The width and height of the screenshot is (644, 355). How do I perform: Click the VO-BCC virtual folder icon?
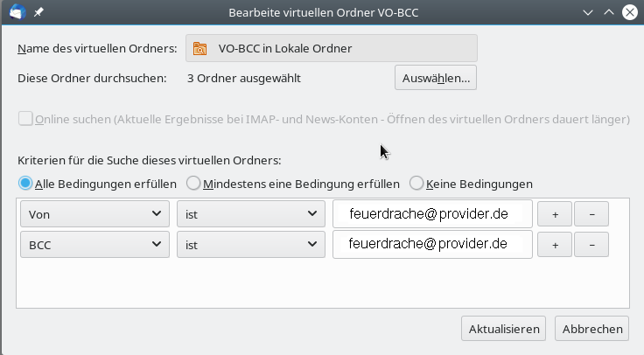click(x=199, y=49)
